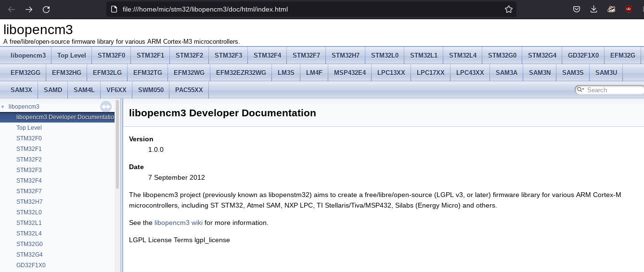This screenshot has height=272, width=644.
Task: Toggle the navigation tree sync button
Action: (106, 107)
